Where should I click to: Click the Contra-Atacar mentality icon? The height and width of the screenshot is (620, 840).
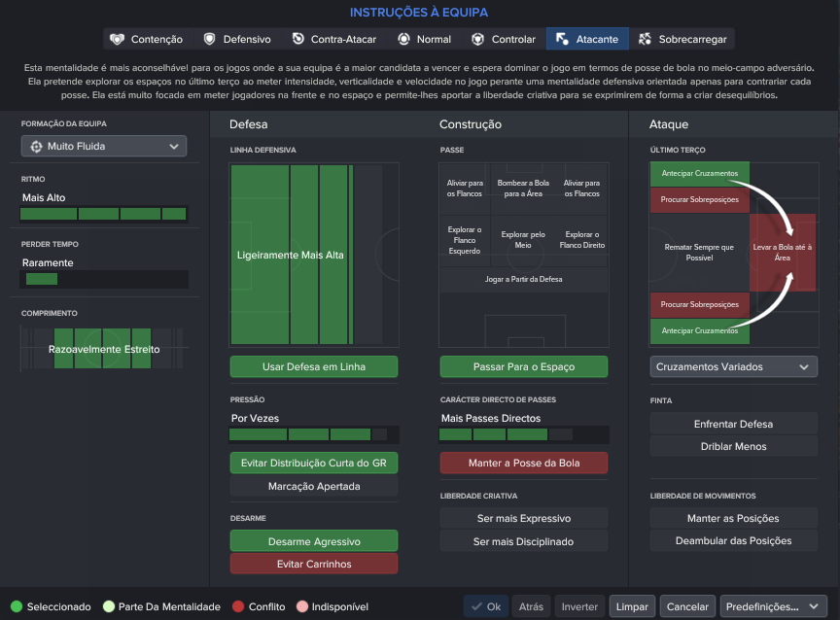coord(297,39)
